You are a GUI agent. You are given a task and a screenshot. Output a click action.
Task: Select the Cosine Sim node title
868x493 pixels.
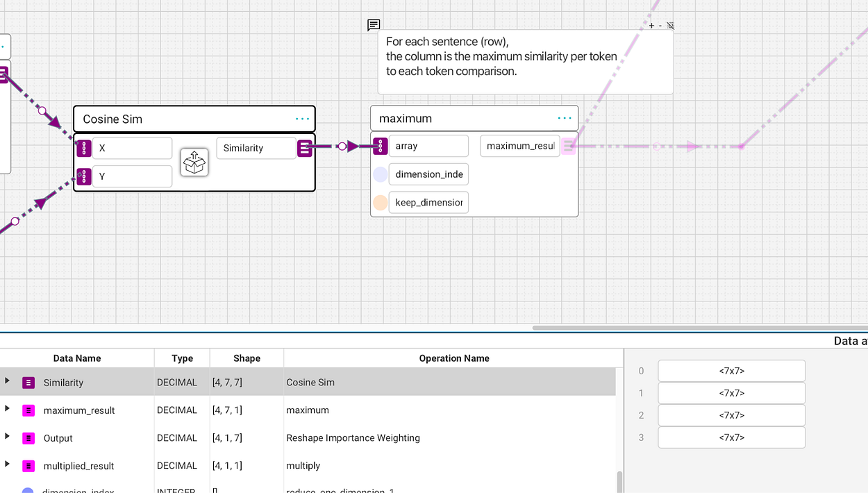112,119
